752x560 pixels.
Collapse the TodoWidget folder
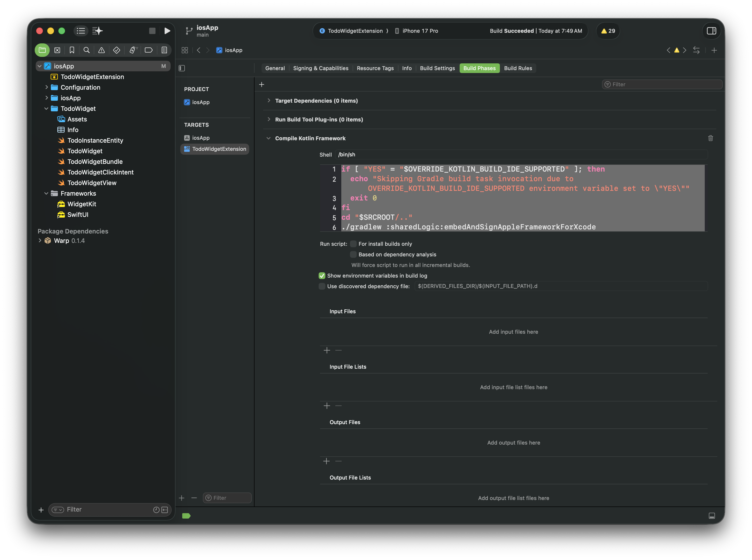(47, 108)
